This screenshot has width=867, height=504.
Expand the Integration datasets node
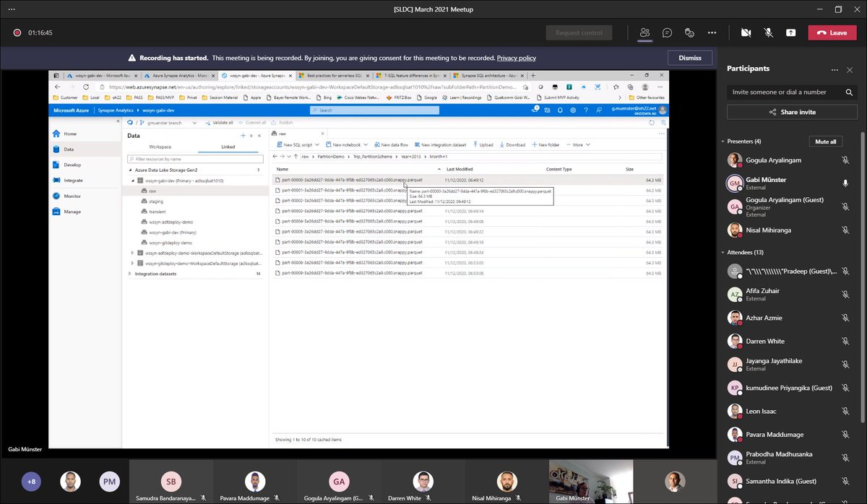coord(130,274)
